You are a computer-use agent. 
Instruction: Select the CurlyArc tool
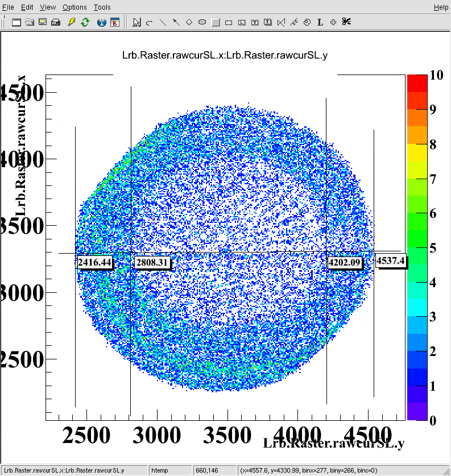tap(307, 22)
